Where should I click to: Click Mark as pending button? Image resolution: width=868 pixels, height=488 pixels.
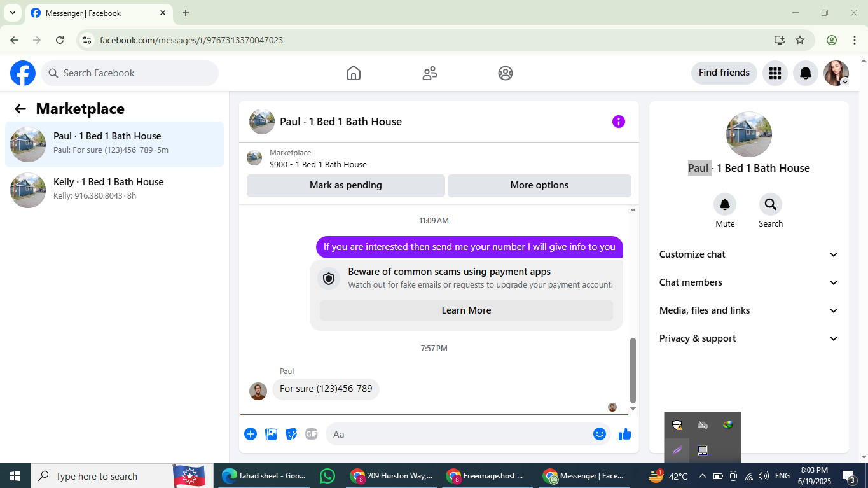pos(346,185)
